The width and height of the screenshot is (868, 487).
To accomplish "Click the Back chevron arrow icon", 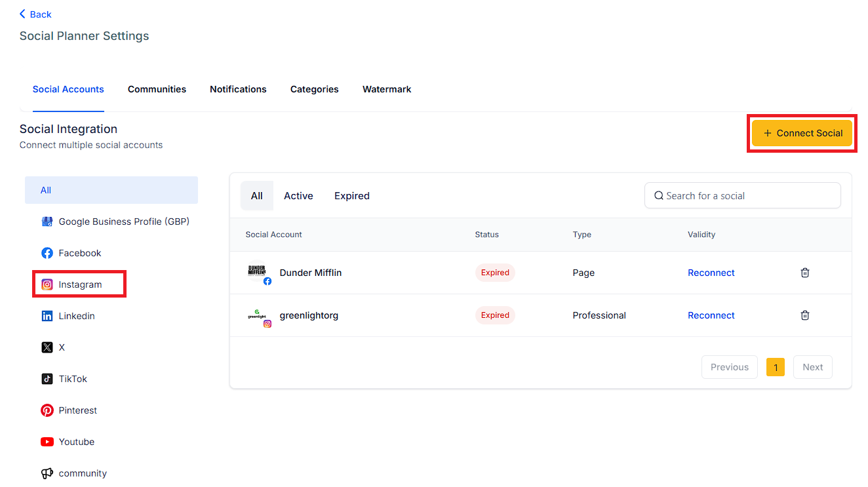I will (22, 14).
